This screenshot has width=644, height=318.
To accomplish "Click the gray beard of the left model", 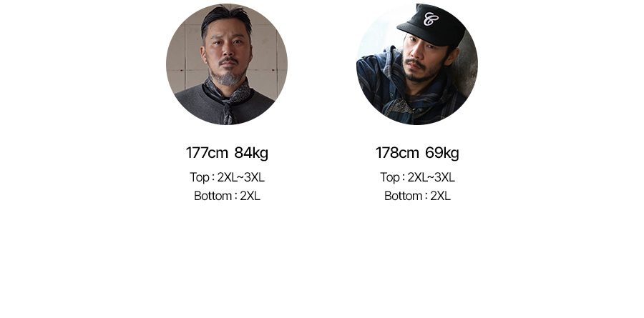I will [x=228, y=77].
